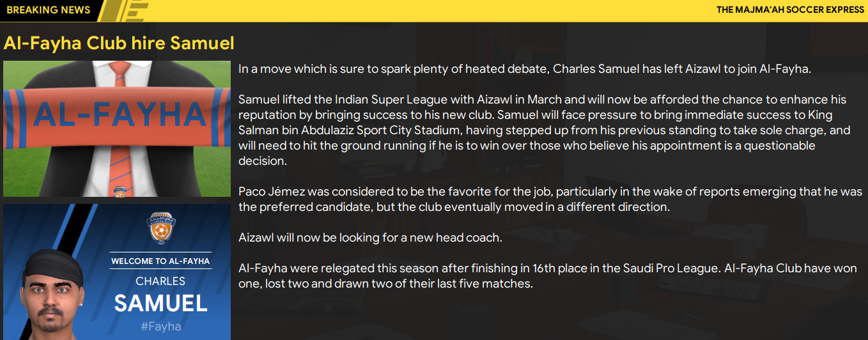Click the headline 'Al-Fayha Club hire Samuel'
868x340 pixels.
click(x=119, y=43)
